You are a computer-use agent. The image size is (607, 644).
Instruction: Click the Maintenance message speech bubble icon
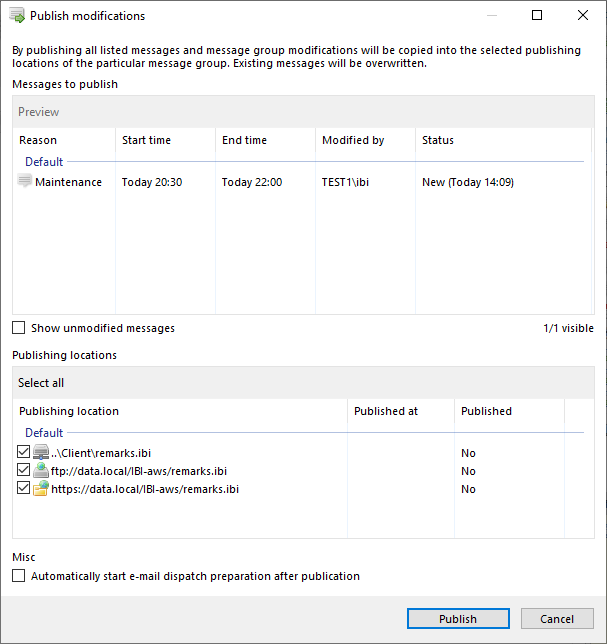[x=25, y=181]
